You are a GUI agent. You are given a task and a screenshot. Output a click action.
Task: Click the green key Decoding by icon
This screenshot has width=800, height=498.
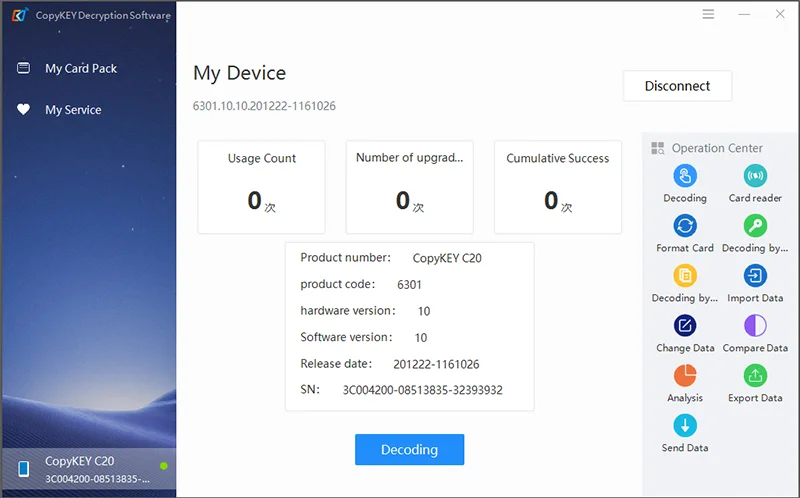tap(755, 226)
